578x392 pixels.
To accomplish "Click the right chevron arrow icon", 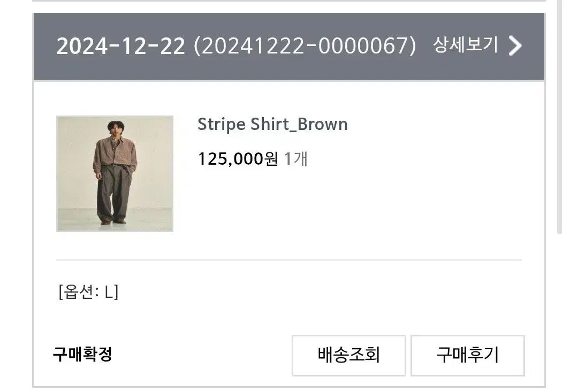I will (x=515, y=45).
